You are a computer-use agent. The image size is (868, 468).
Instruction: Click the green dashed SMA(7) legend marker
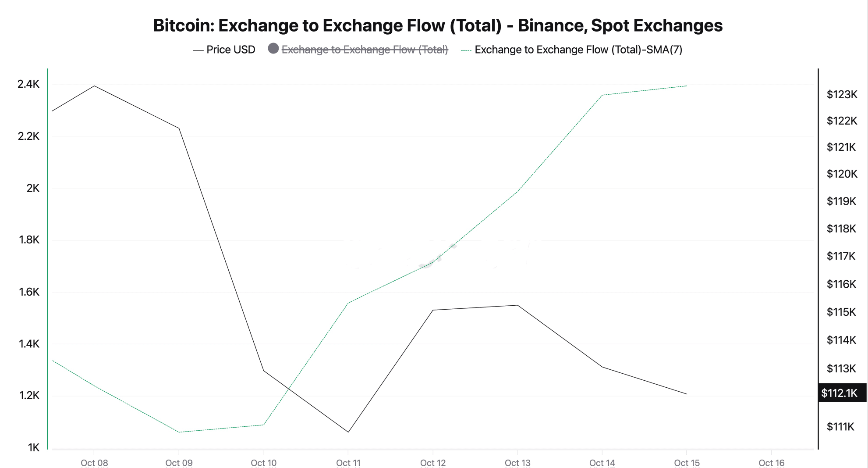pos(466,50)
